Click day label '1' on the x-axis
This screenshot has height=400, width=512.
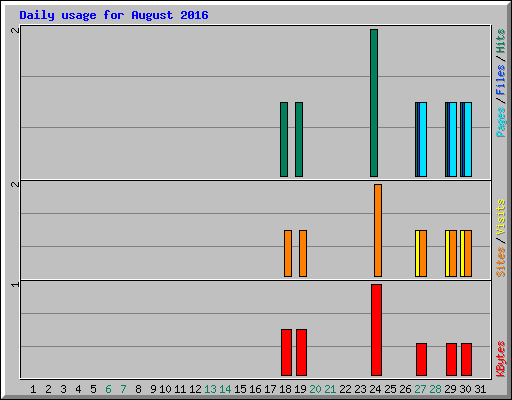pyautogui.click(x=33, y=389)
